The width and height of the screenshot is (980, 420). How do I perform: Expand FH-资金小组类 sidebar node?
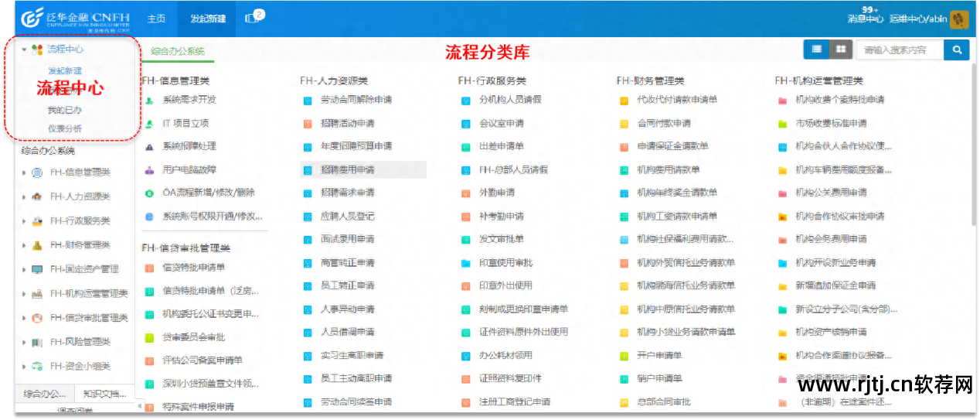point(24,366)
